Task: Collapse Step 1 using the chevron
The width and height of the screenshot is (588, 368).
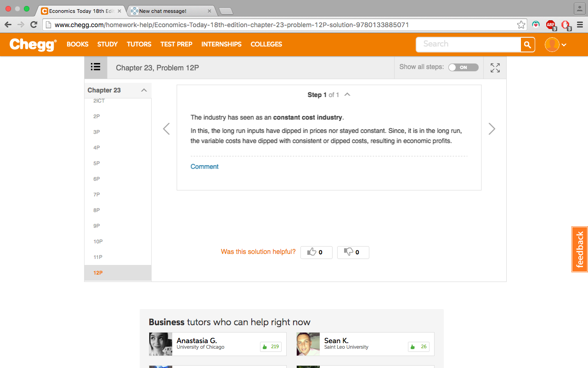Action: 347,94
